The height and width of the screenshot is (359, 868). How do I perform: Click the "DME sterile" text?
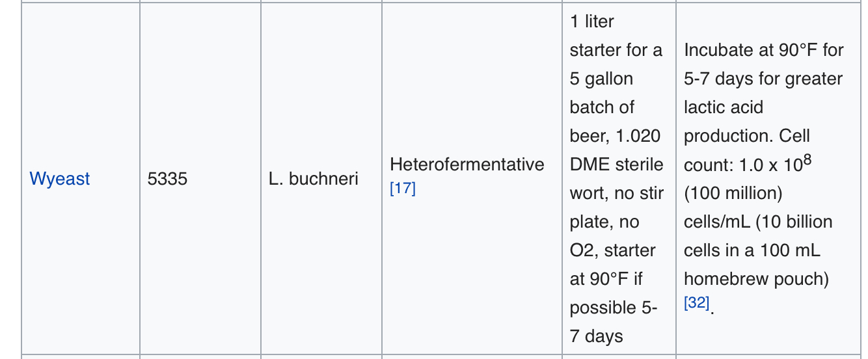[616, 165]
